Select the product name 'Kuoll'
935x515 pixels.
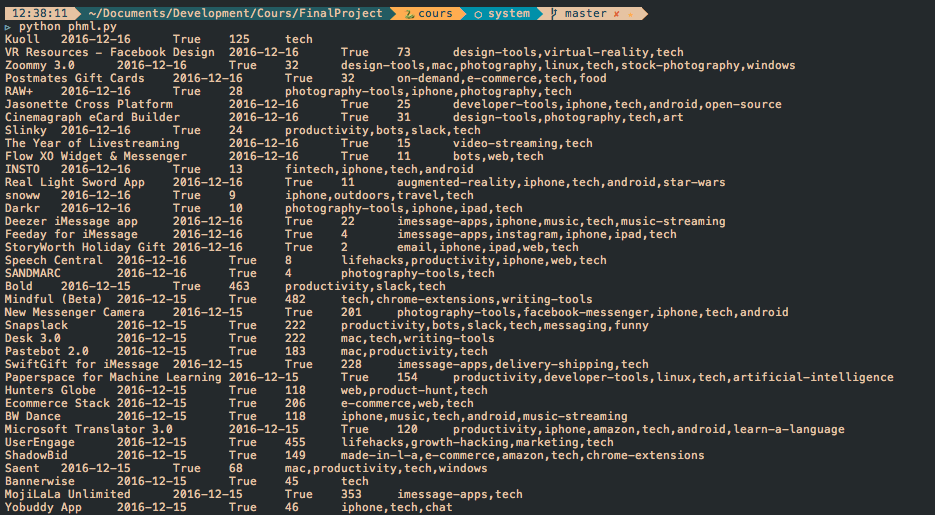coord(22,39)
